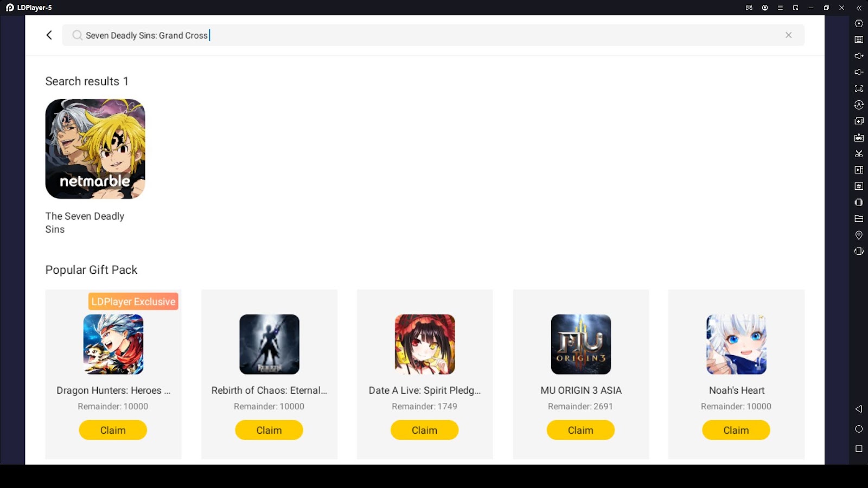Image resolution: width=868 pixels, height=488 pixels.
Task: Decrease volume with sidebar speaker minus icon
Action: [859, 72]
